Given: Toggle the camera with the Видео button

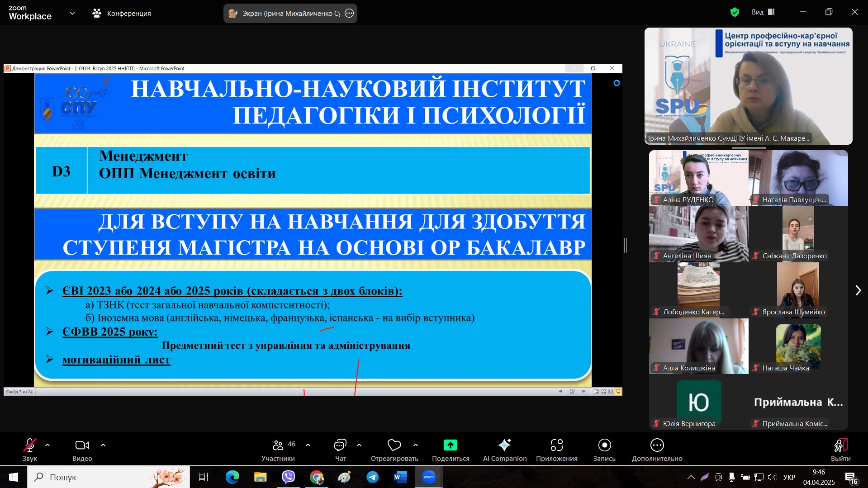Looking at the screenshot, I should [82, 450].
